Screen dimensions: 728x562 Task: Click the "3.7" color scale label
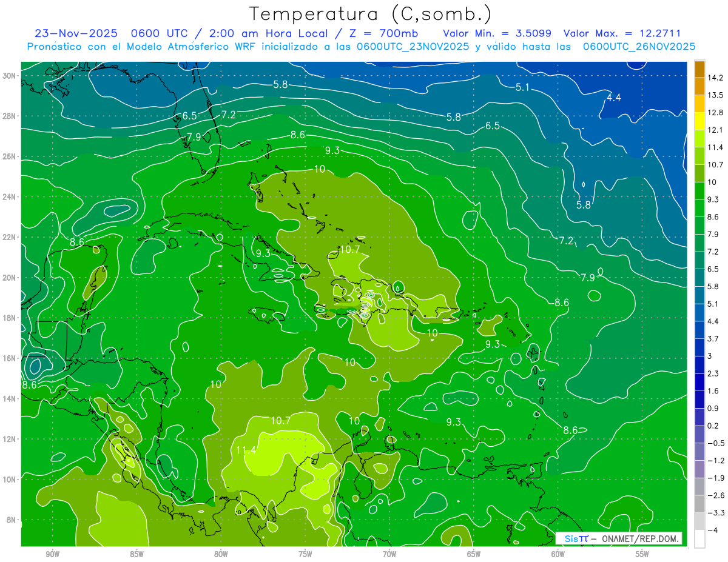tap(713, 338)
